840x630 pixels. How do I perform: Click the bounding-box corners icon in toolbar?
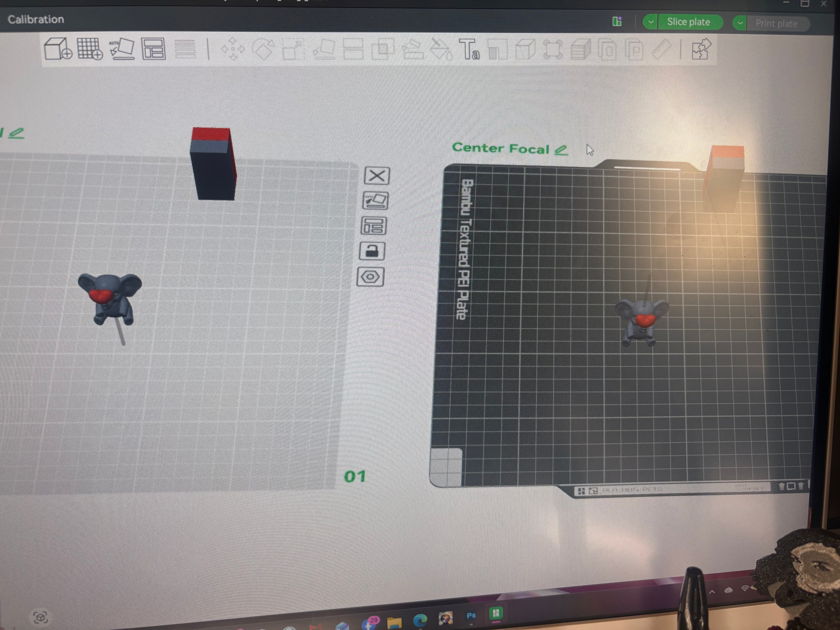pos(553,50)
